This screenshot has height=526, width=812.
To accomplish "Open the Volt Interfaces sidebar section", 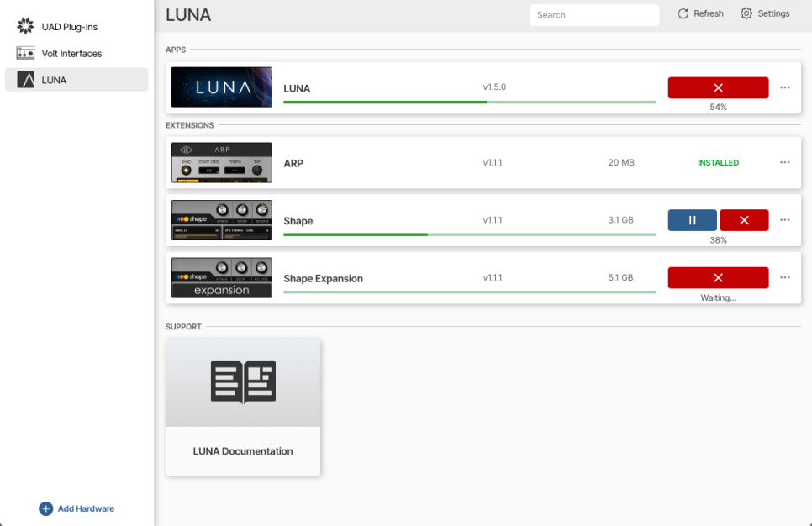I will coord(76,53).
